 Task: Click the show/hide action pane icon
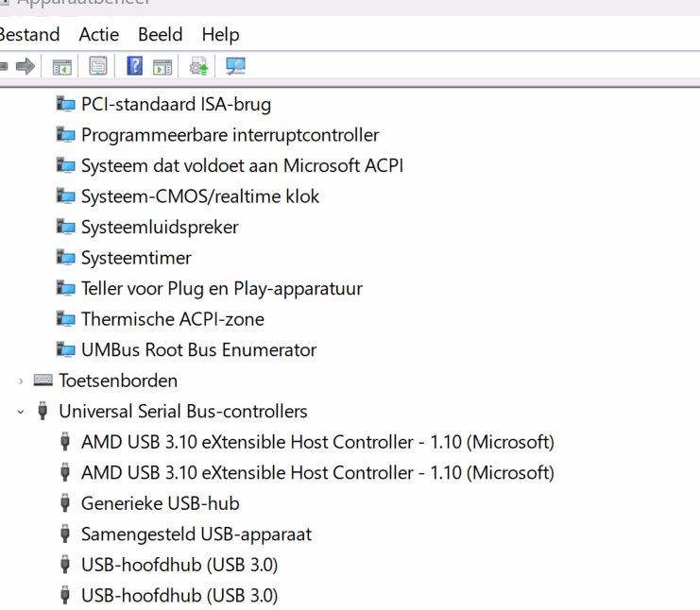coord(162,66)
